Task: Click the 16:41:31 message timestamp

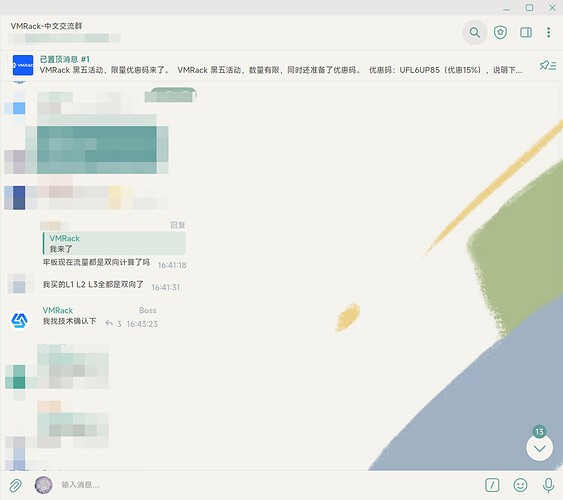Action: [166, 287]
